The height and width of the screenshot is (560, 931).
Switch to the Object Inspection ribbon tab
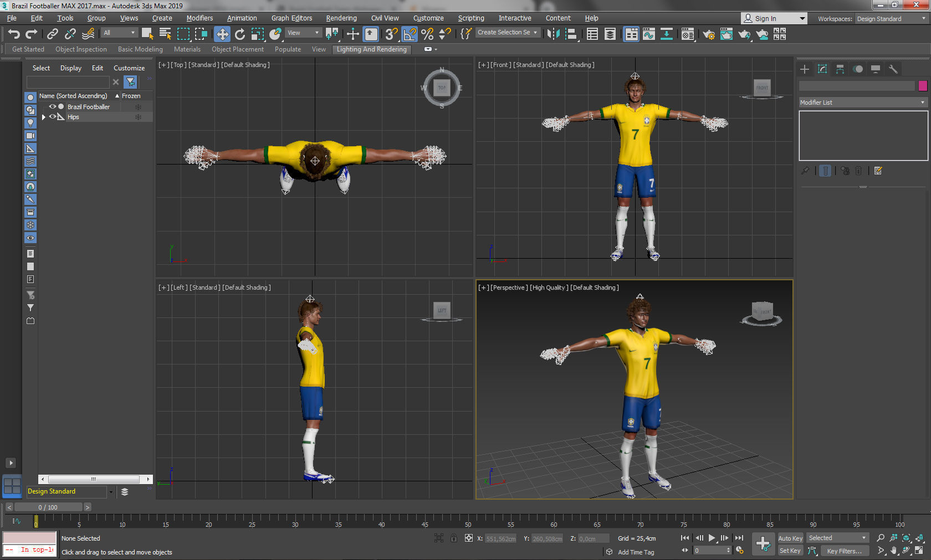[x=81, y=49]
